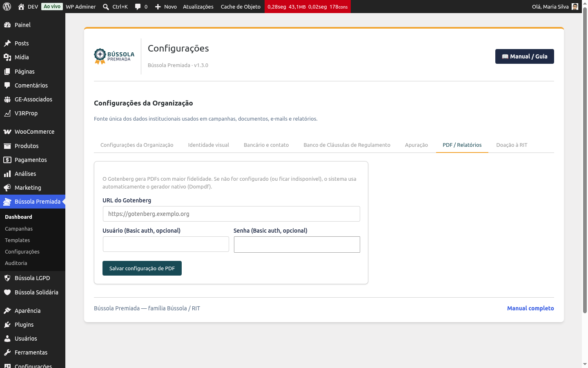Open Atualizações in the admin bar
The height and width of the screenshot is (368, 588).
pyautogui.click(x=198, y=7)
